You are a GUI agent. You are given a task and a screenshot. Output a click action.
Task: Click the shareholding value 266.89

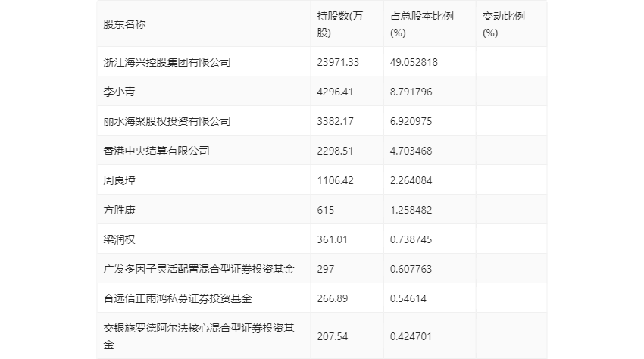click(x=333, y=298)
